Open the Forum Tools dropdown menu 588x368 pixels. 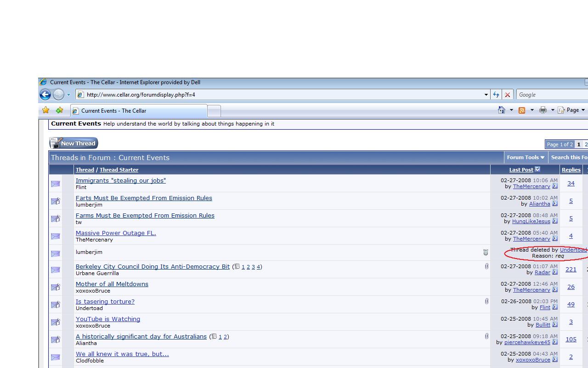point(526,157)
